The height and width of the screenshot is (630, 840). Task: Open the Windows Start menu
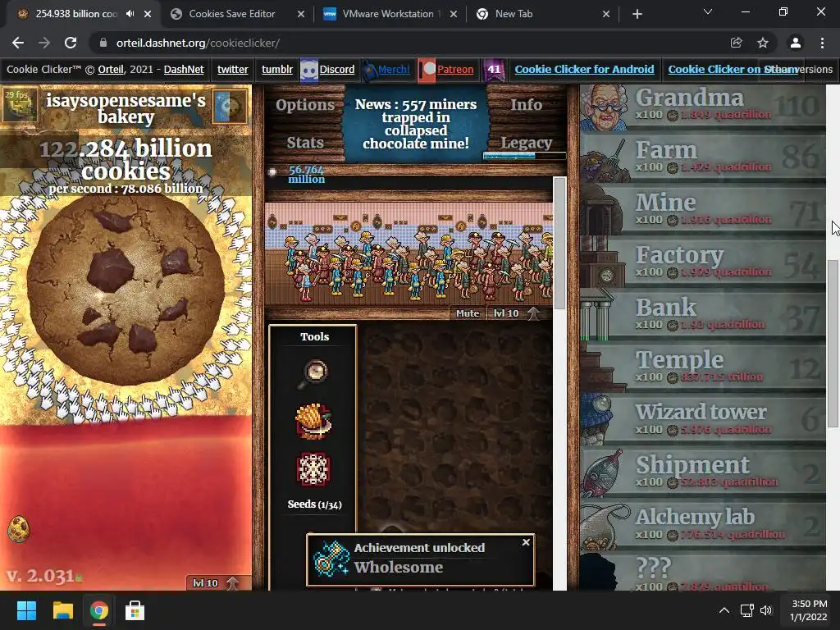[x=26, y=610]
